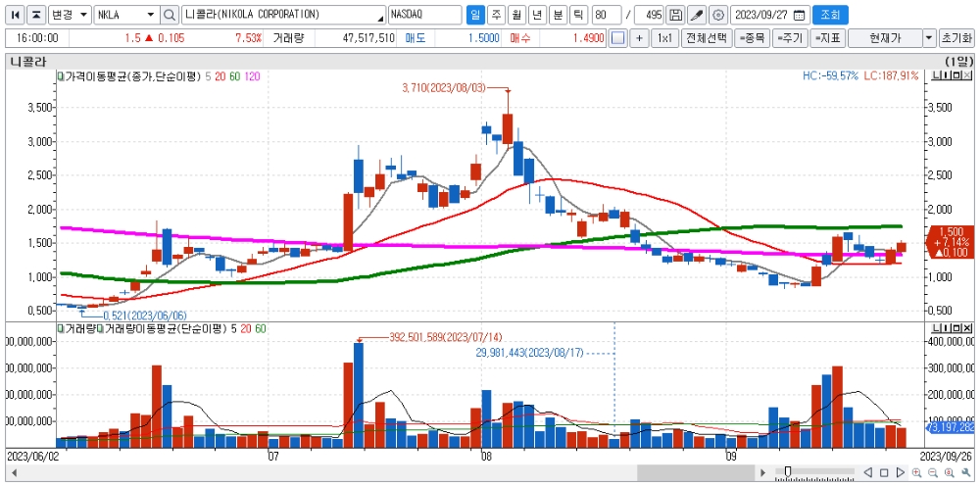Screen dimensions: 980x487
Task: Click the blue 조회 button
Action: click(831, 15)
